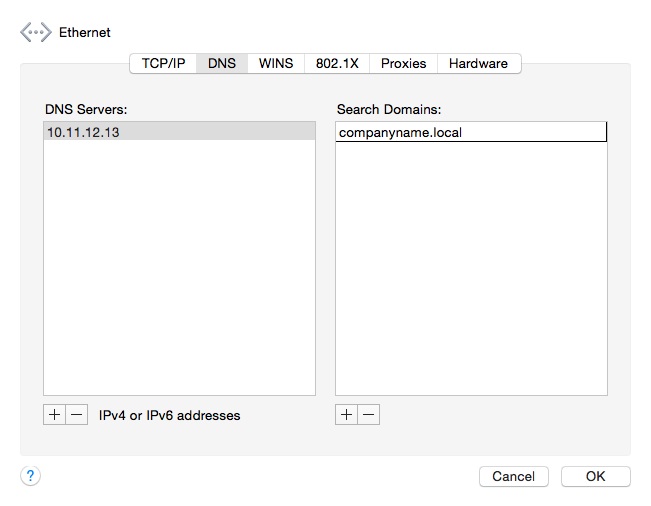
Task: Add a new DNS server with plus
Action: click(x=54, y=414)
